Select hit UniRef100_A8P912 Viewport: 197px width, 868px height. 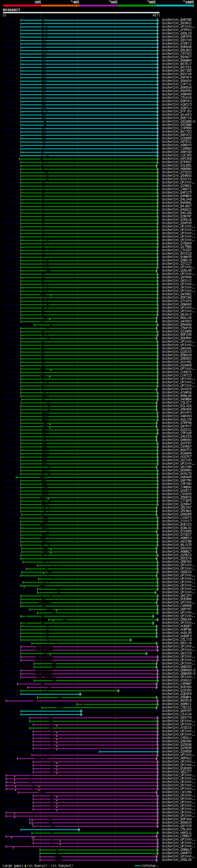[x=177, y=758]
